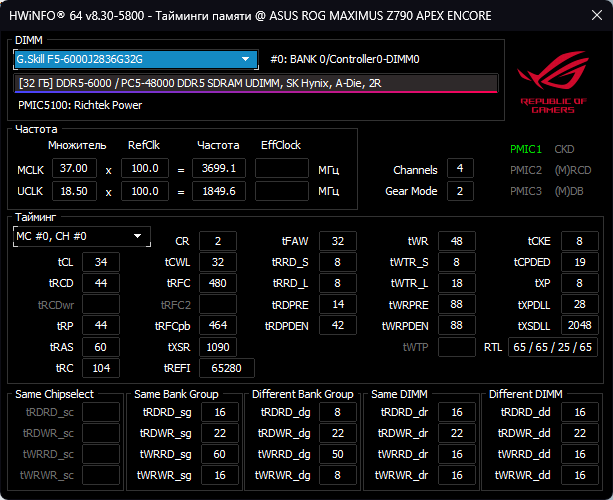Click the UCLK multiplier value 18.50
613x500 pixels.
(74, 191)
